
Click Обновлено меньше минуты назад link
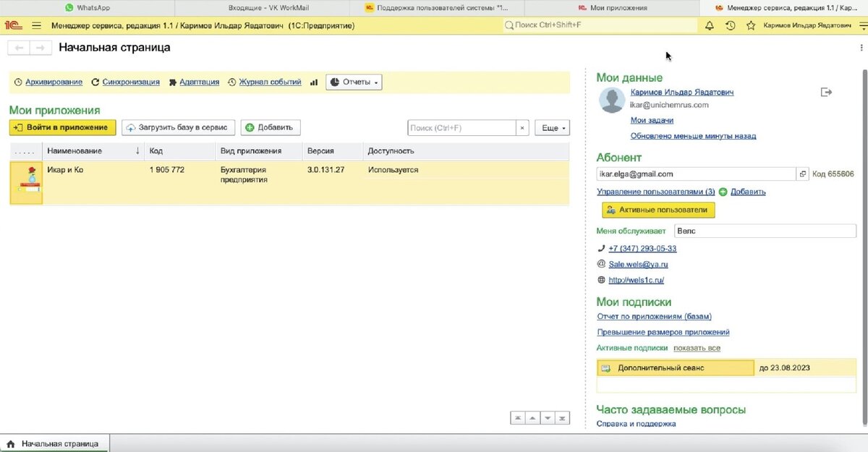pos(693,136)
